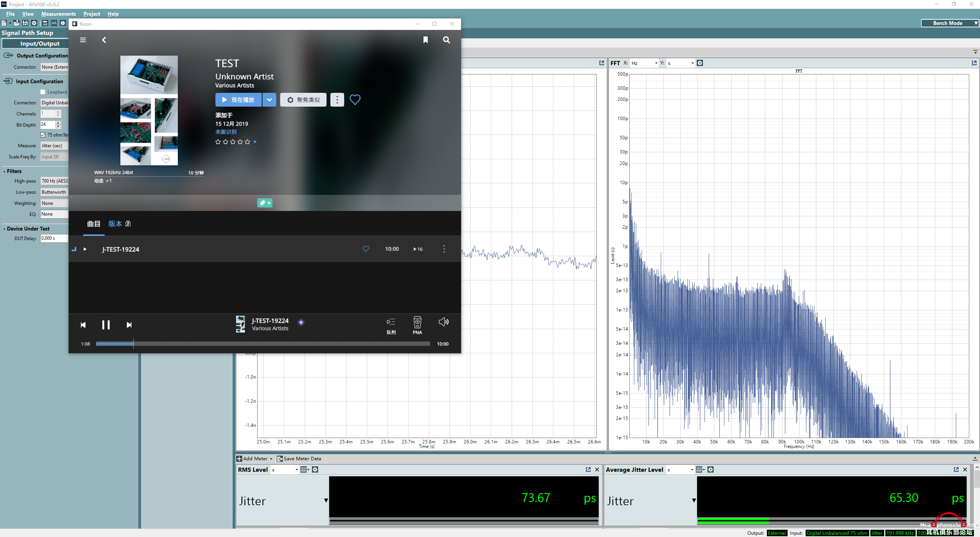Click the DUT Delay input field

click(54, 238)
